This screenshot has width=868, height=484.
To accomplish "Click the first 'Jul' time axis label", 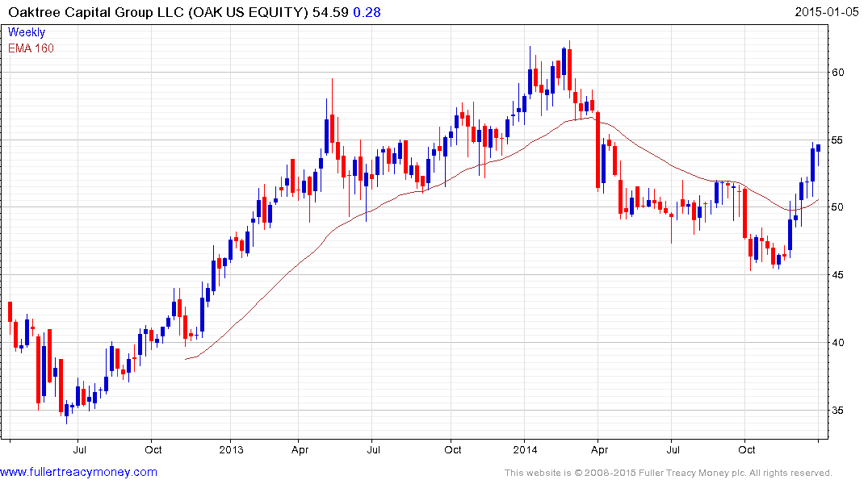I will [x=80, y=449].
